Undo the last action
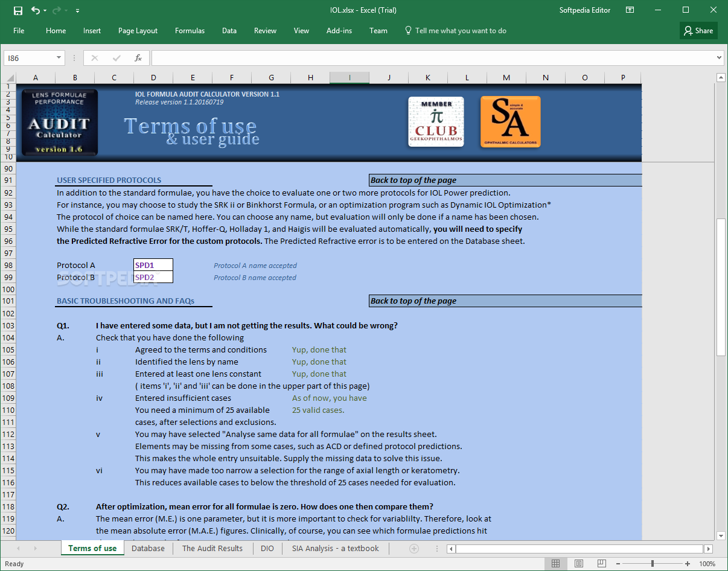The image size is (728, 571). [x=35, y=10]
